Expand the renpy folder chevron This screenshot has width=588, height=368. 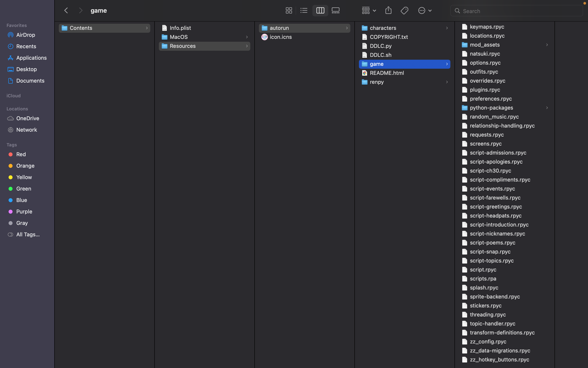click(x=447, y=82)
